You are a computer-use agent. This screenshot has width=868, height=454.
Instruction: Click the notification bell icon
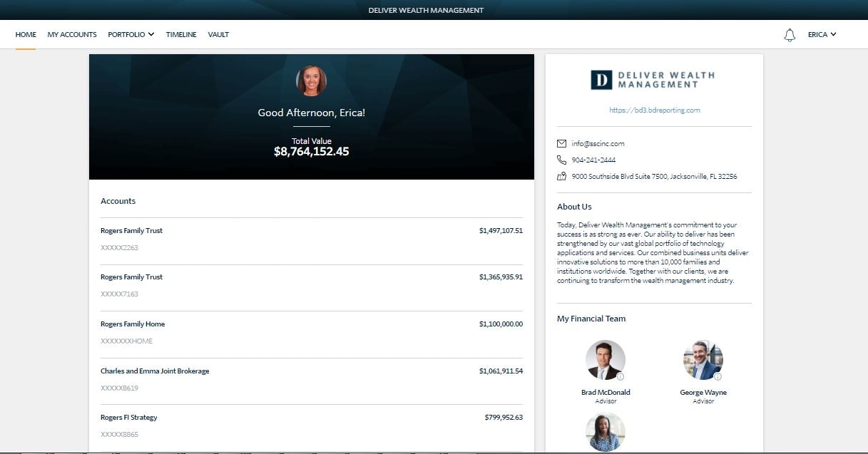(x=789, y=35)
